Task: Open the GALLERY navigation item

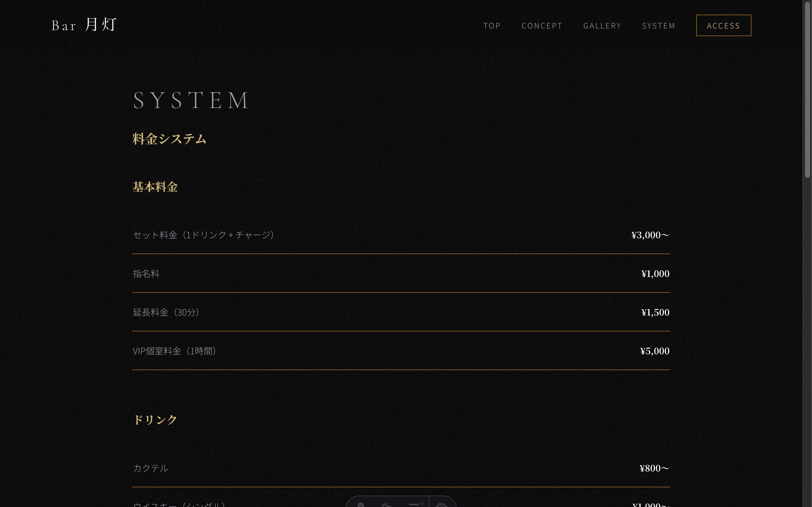Action: click(x=602, y=26)
